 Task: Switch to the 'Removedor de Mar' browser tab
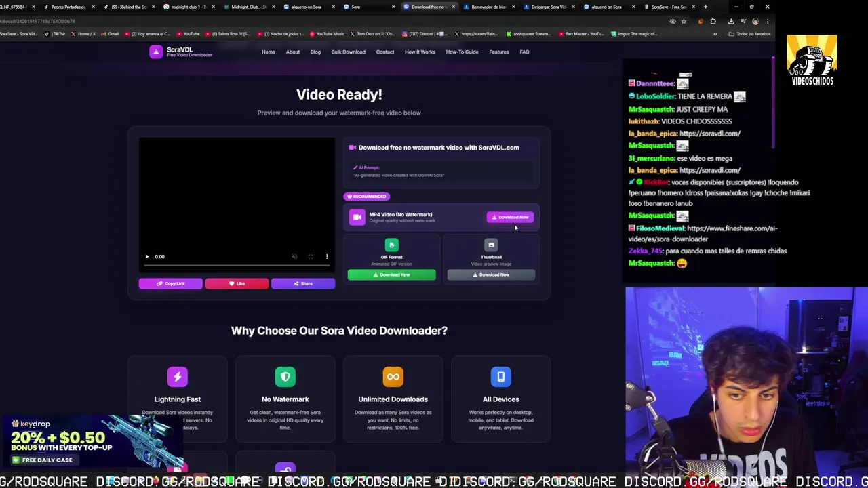click(x=488, y=7)
